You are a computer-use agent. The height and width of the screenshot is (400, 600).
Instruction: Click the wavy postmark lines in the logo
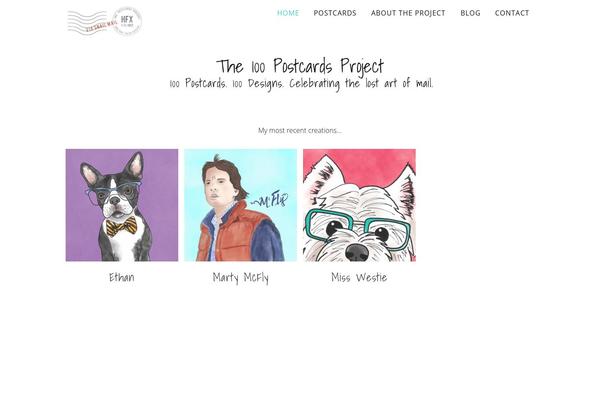86,22
